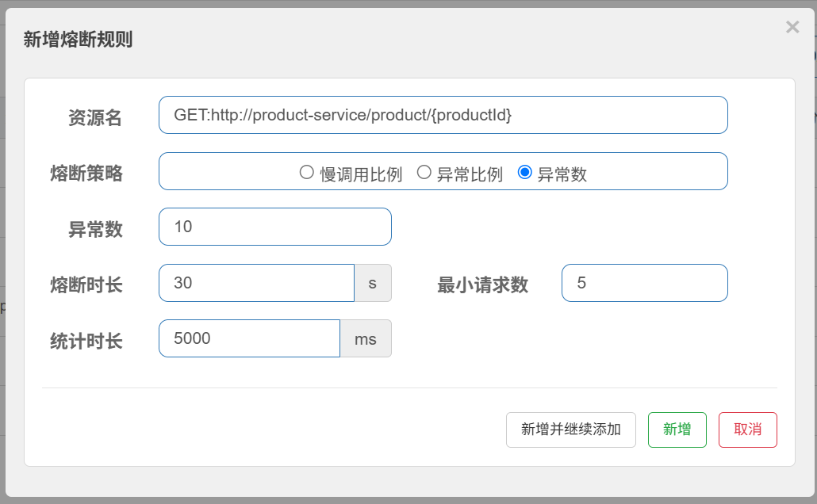
Task: Select the 异常数 radio button
Action: click(x=524, y=173)
